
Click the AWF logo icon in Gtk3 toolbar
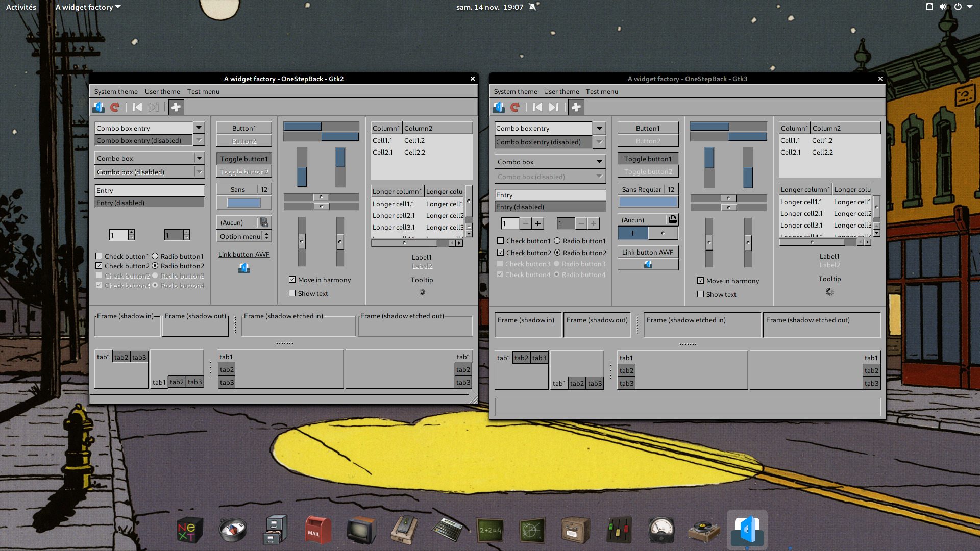(499, 107)
